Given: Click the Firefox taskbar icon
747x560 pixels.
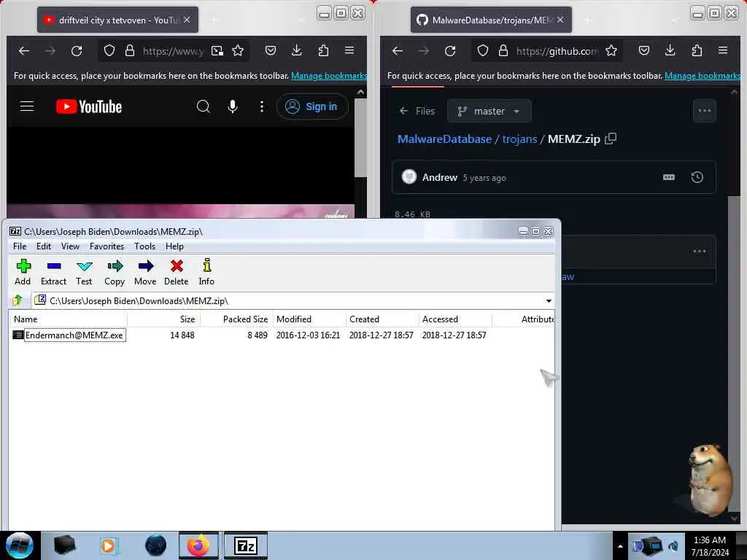Looking at the screenshot, I should [198, 545].
